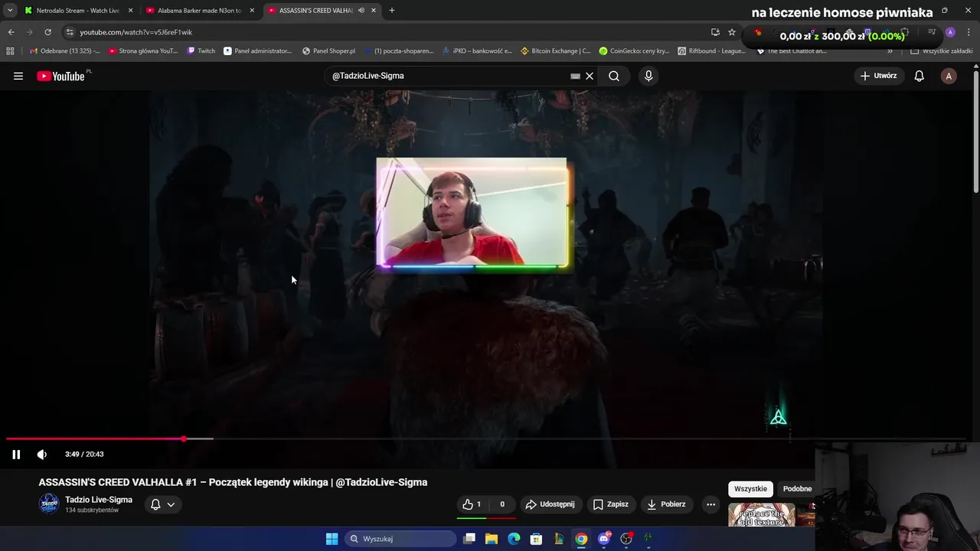The width and height of the screenshot is (980, 551).
Task: Open the Tadzio Live-Sigma channel avatar
Action: (49, 504)
